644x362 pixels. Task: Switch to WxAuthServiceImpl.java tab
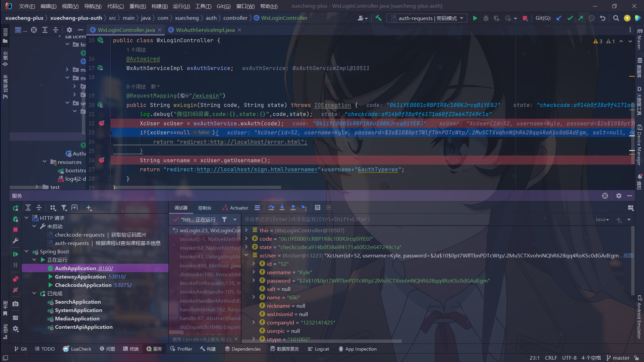tap(205, 30)
